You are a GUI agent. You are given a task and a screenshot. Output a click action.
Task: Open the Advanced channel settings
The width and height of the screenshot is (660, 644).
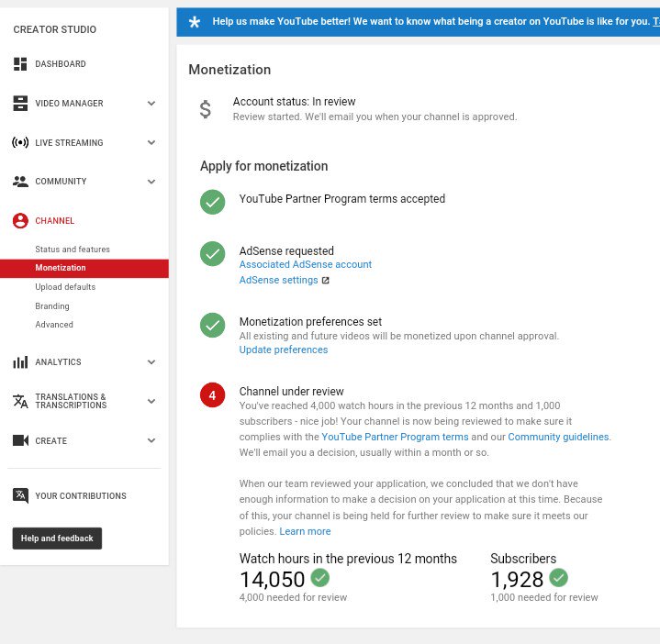pos(54,325)
